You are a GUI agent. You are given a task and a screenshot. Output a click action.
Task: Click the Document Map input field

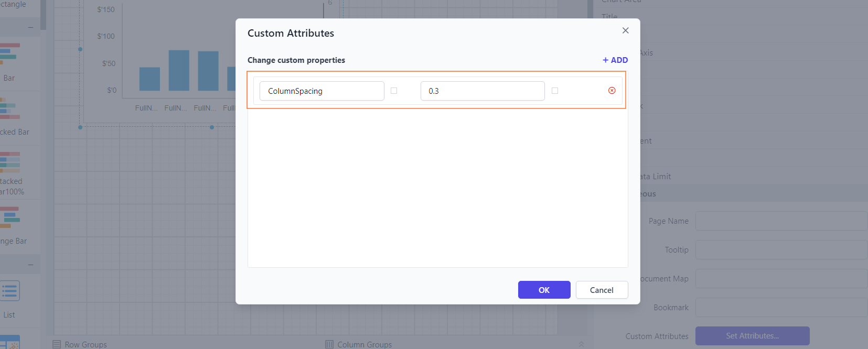pyautogui.click(x=781, y=279)
